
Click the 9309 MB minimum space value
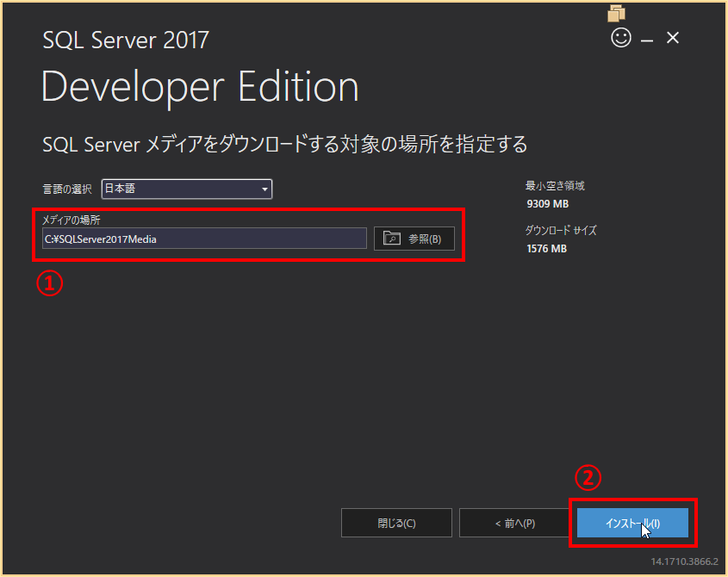click(547, 204)
